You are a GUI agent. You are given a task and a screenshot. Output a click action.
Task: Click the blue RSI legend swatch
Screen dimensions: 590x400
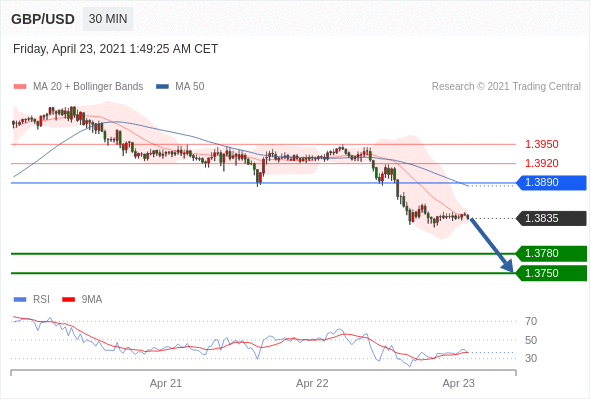click(x=20, y=300)
